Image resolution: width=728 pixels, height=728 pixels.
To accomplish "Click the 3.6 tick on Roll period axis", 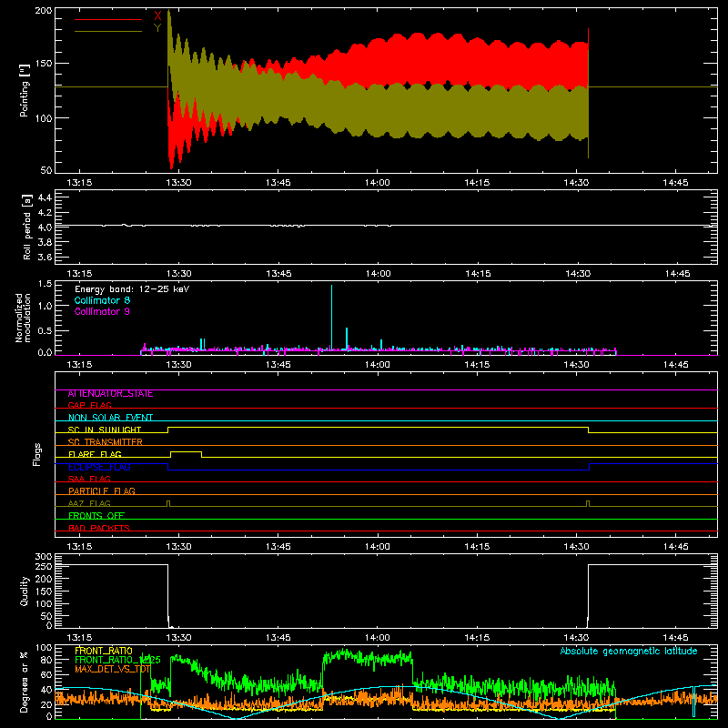I will 45,258.
